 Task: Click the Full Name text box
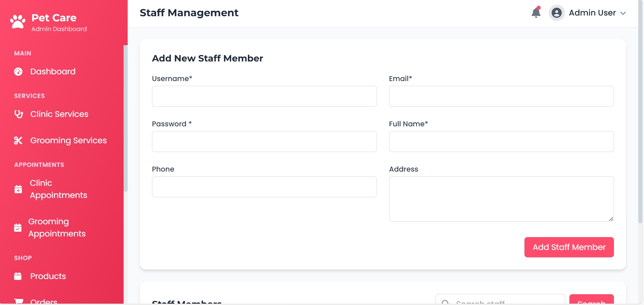501,142
